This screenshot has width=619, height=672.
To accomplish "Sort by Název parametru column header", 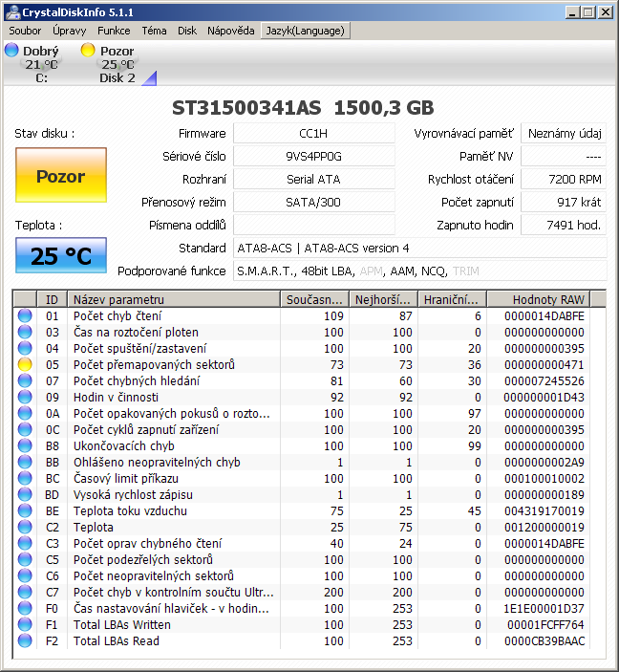I will 174,299.
